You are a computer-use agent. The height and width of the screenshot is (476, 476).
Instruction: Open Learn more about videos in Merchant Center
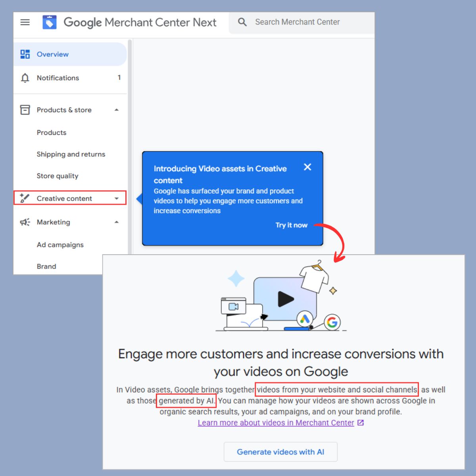275,422
